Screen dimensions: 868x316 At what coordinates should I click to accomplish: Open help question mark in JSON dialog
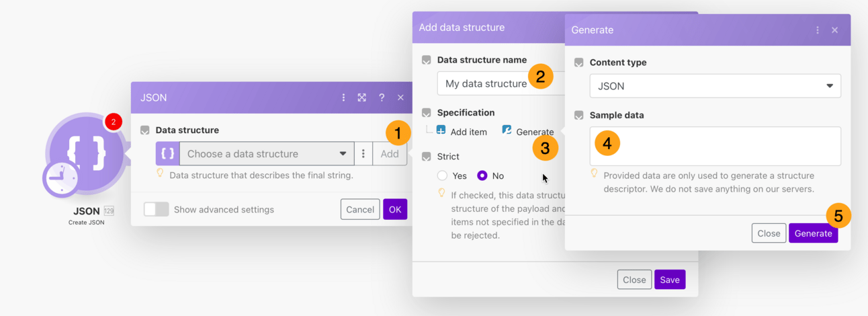coord(382,97)
